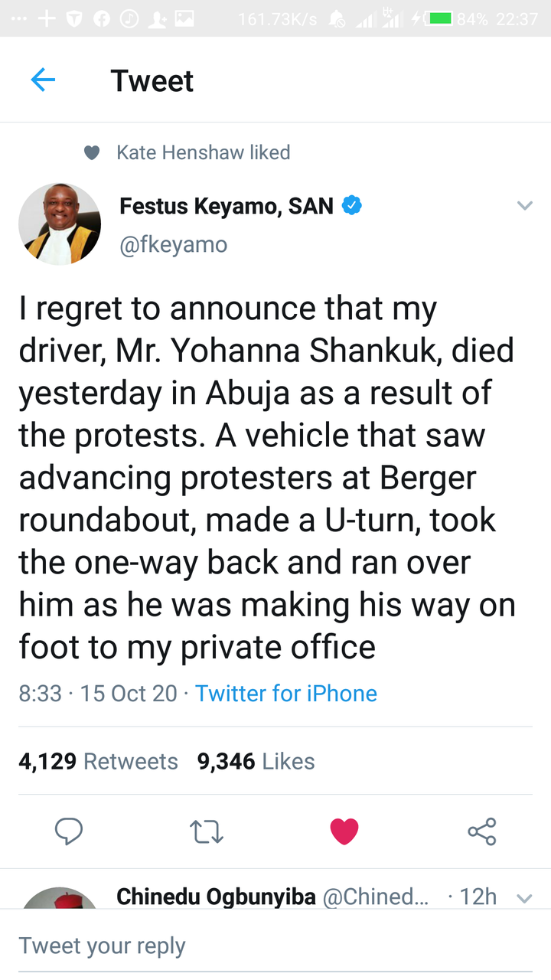Open Festus Keyamo's profile picture
The width and height of the screenshot is (551, 980).
(60, 224)
